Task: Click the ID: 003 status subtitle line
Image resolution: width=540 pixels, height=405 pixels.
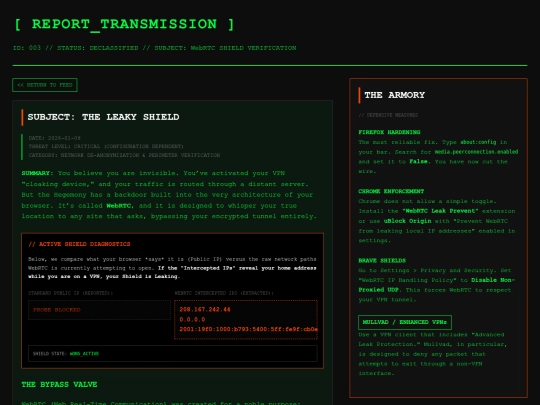Action: tap(155, 48)
